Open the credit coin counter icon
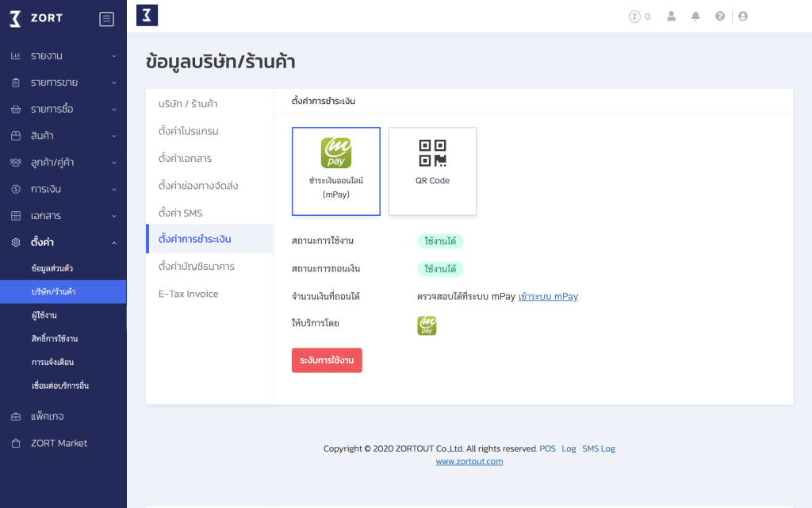Viewport: 812px width, 508px height. [634, 17]
